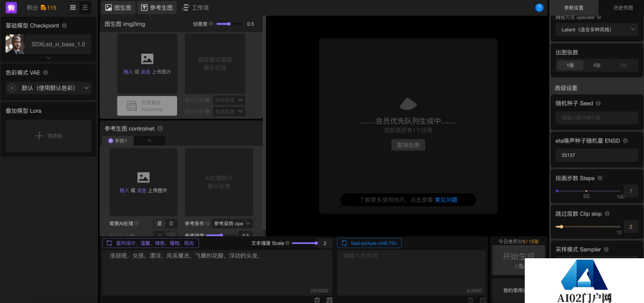Choose 1张 output image count
The height and width of the screenshot is (303, 644).
pos(570,65)
